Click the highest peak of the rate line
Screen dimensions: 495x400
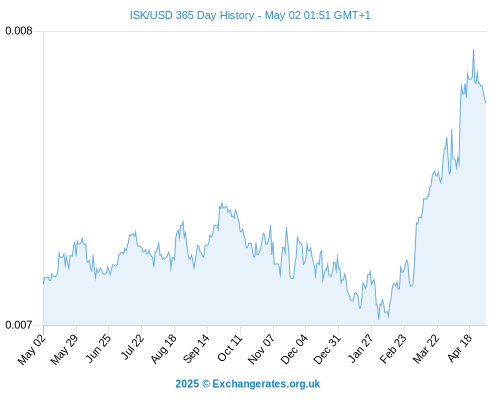(x=473, y=50)
